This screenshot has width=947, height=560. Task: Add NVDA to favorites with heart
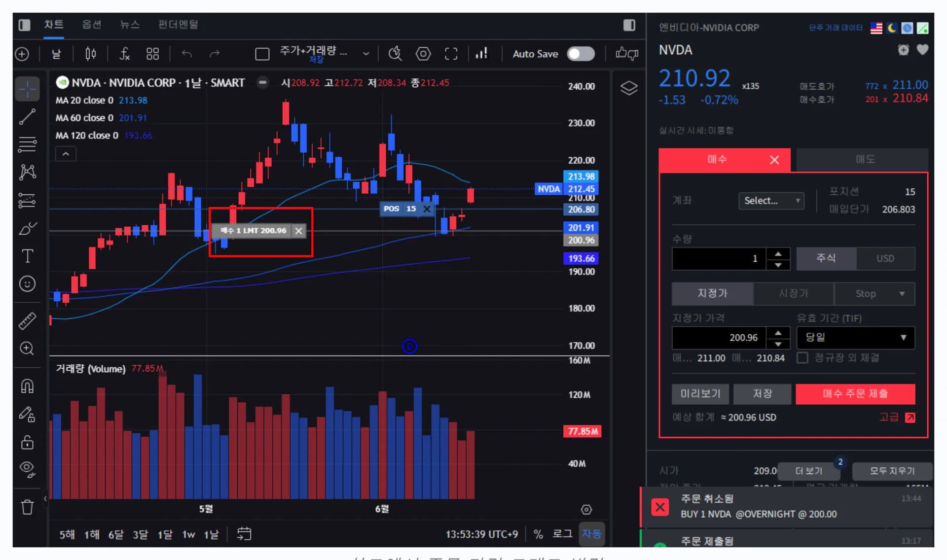922,50
